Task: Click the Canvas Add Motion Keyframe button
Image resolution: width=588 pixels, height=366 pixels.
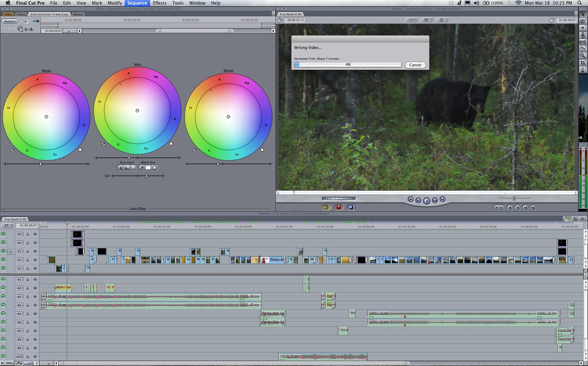Action: pos(518,208)
